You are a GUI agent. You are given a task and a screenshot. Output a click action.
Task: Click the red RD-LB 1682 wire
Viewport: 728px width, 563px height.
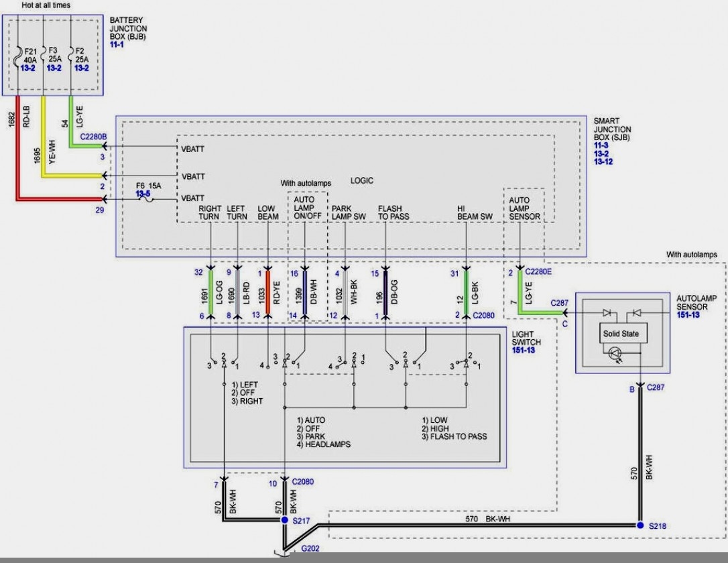(18, 149)
